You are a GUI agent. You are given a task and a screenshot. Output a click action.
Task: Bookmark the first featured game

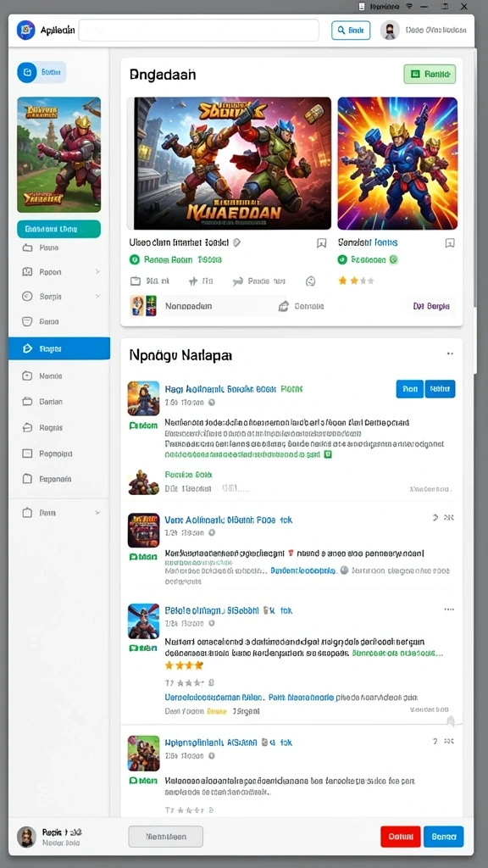click(x=321, y=243)
